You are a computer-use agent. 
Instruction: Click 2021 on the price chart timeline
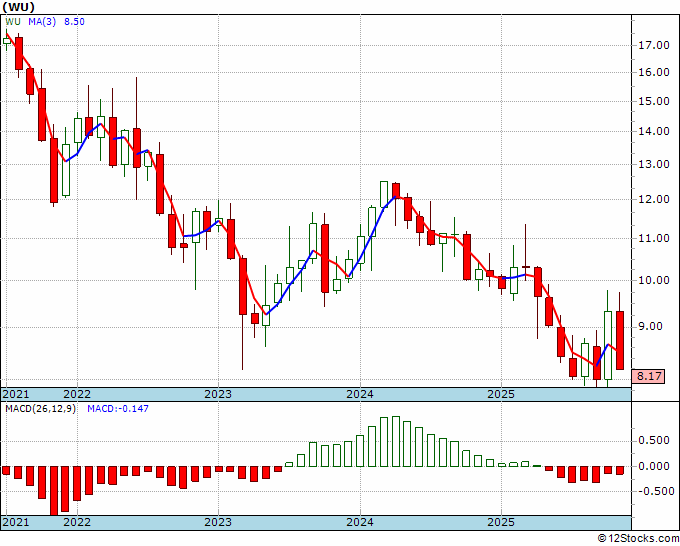tap(16, 394)
